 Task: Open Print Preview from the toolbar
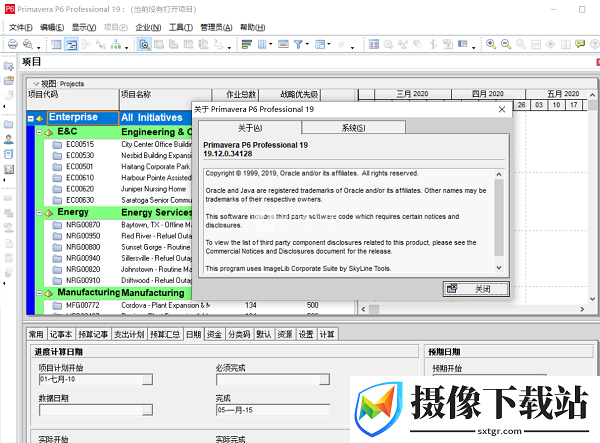pyautogui.click(x=28, y=44)
